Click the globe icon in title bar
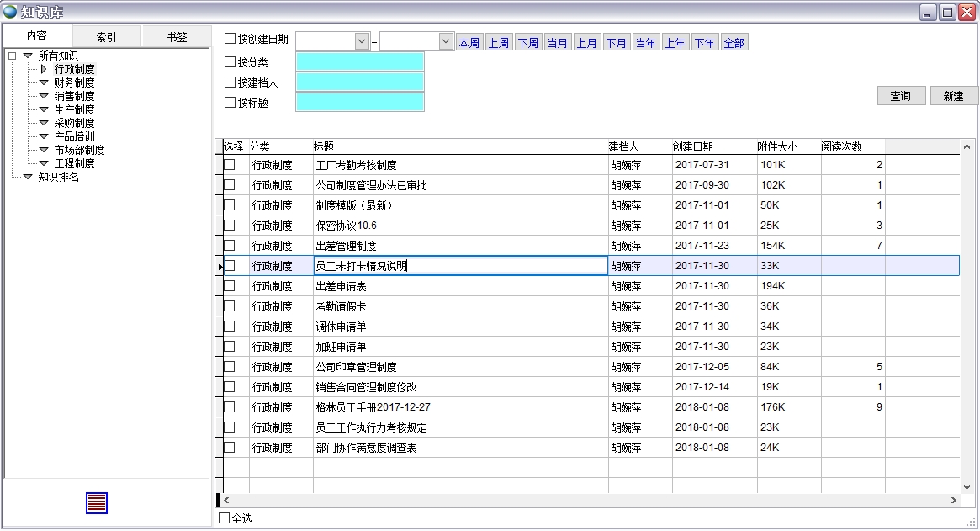This screenshot has width=980, height=531. coord(10,12)
